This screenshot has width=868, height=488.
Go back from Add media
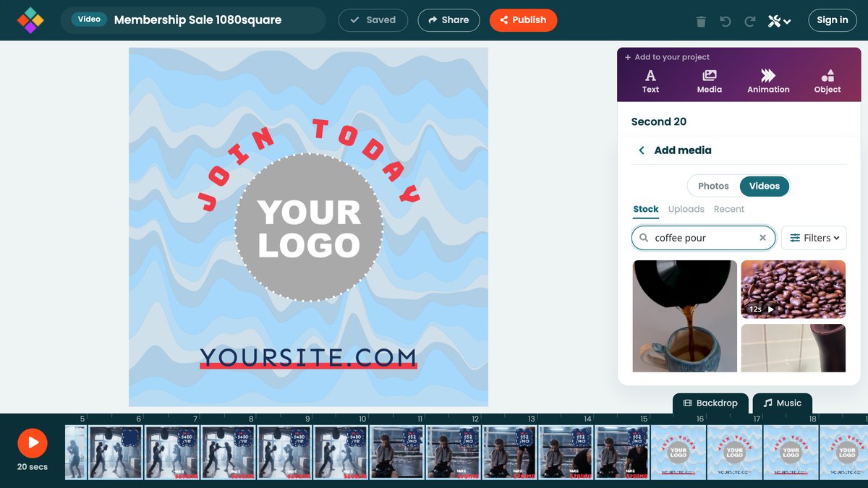641,150
